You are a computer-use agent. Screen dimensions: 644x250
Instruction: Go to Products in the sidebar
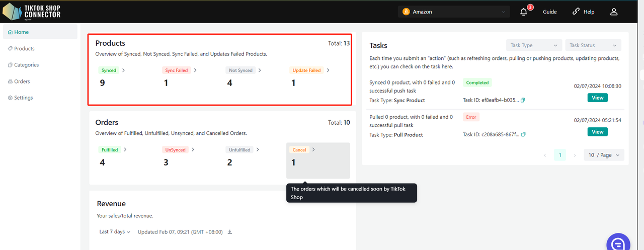tap(24, 48)
